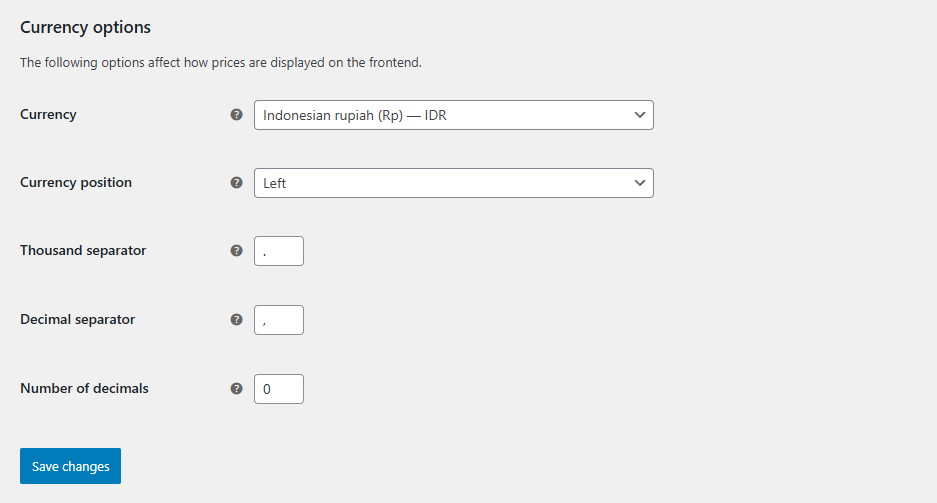The width and height of the screenshot is (937, 503).
Task: Click the Decimal separator label
Action: pos(78,320)
